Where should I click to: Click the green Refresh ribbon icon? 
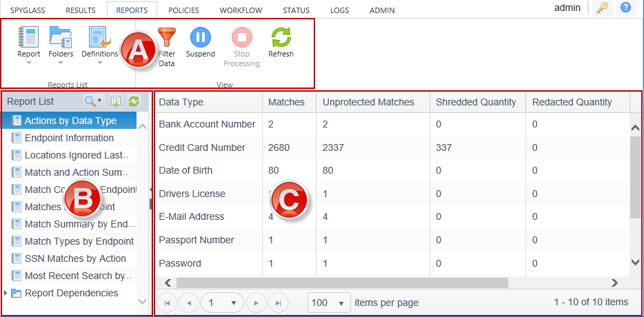pyautogui.click(x=281, y=39)
